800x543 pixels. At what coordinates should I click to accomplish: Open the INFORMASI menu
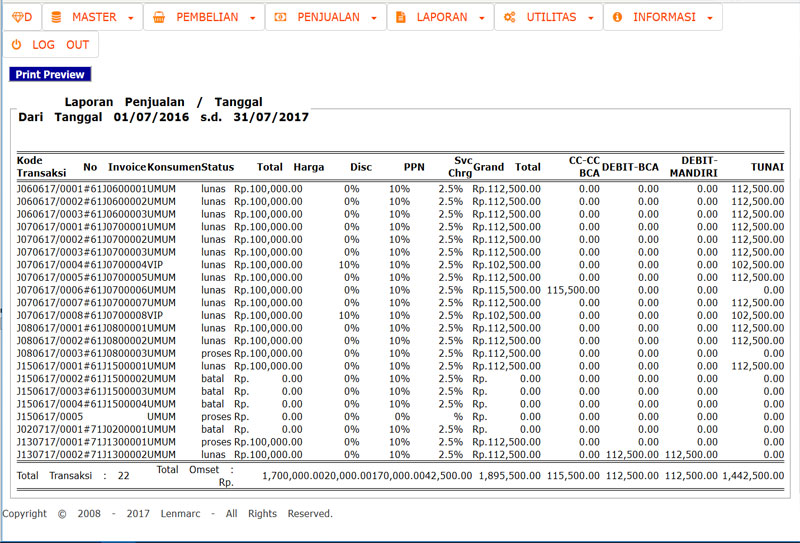[663, 17]
